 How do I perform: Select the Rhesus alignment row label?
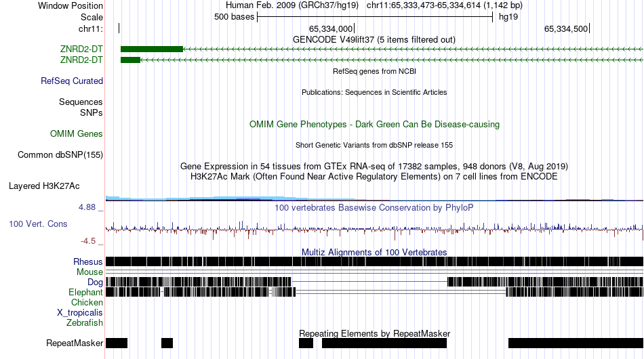click(88, 261)
